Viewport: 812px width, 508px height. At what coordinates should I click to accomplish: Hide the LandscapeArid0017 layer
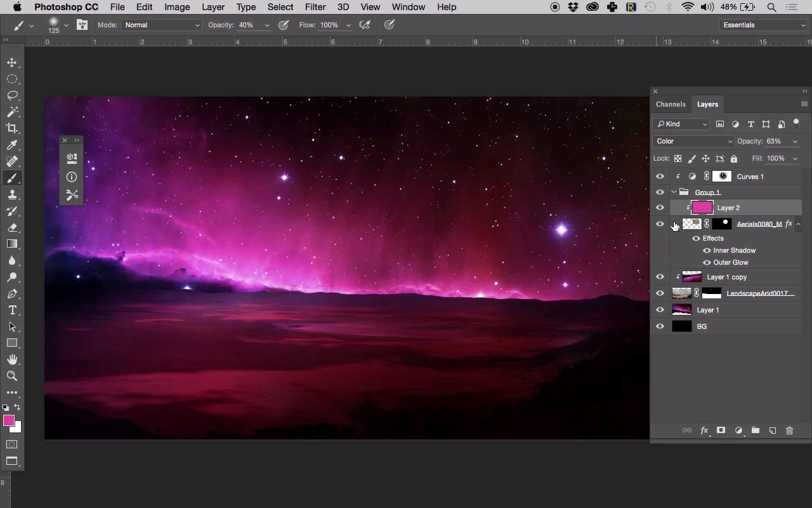660,293
